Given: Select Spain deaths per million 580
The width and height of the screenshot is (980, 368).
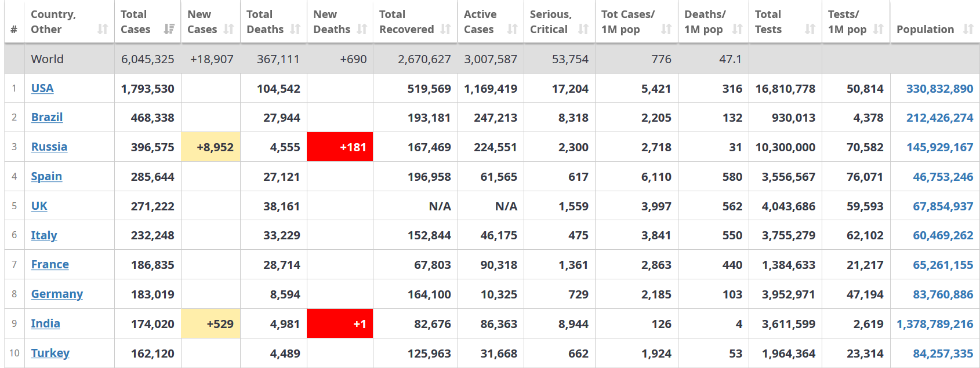Looking at the screenshot, I should coord(732,177).
